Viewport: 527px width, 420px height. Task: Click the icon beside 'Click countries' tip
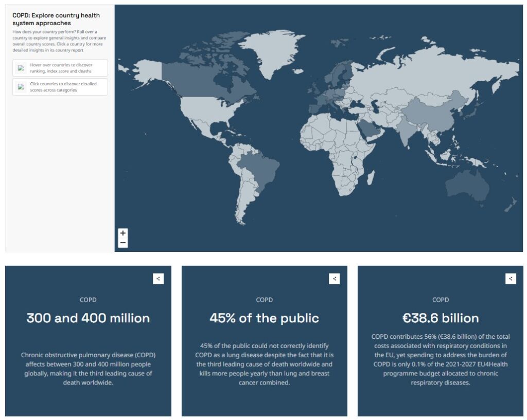point(21,87)
